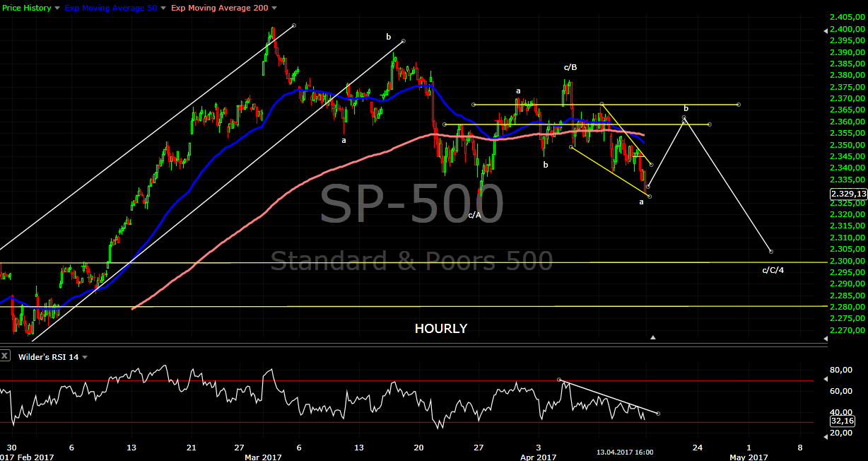Click the 2.400,00 price axis label
Screen dimensions: 868x461
pyautogui.click(x=848, y=29)
